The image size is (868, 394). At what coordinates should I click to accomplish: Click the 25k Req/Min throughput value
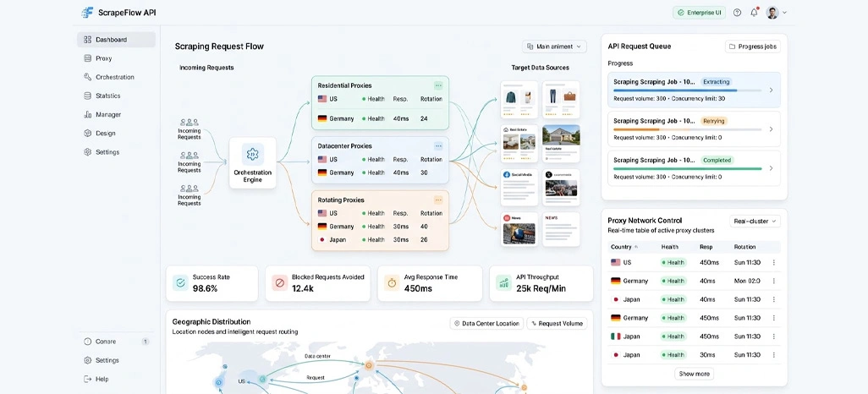click(541, 288)
